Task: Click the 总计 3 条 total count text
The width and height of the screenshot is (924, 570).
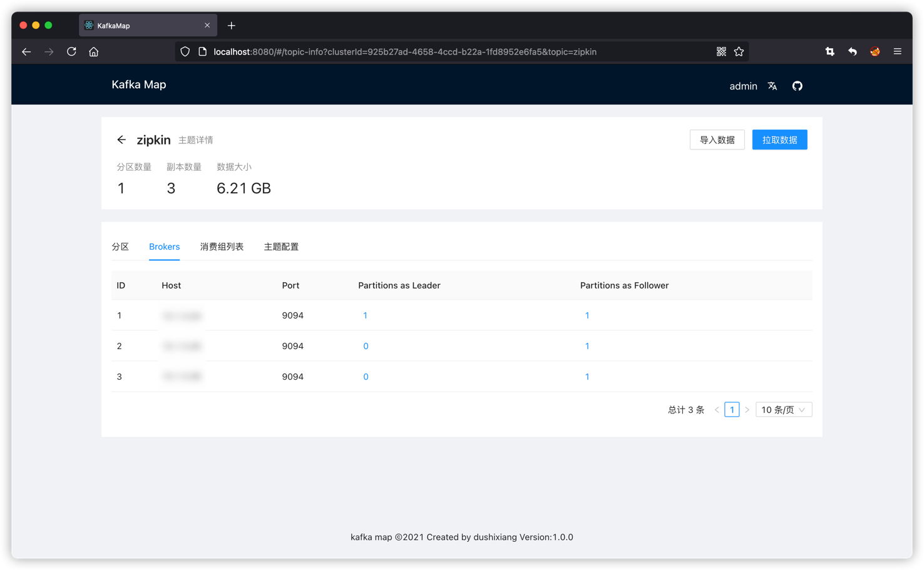Action: point(686,410)
